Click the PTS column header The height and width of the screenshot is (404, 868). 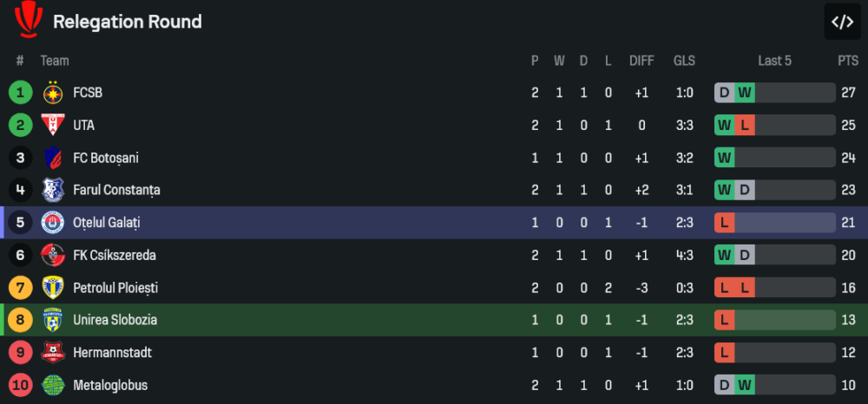pos(848,61)
